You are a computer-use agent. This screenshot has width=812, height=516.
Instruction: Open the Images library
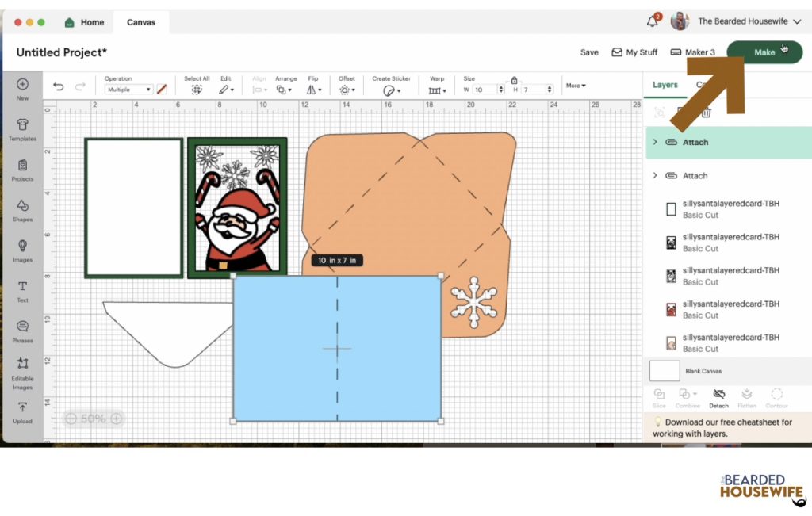22,249
